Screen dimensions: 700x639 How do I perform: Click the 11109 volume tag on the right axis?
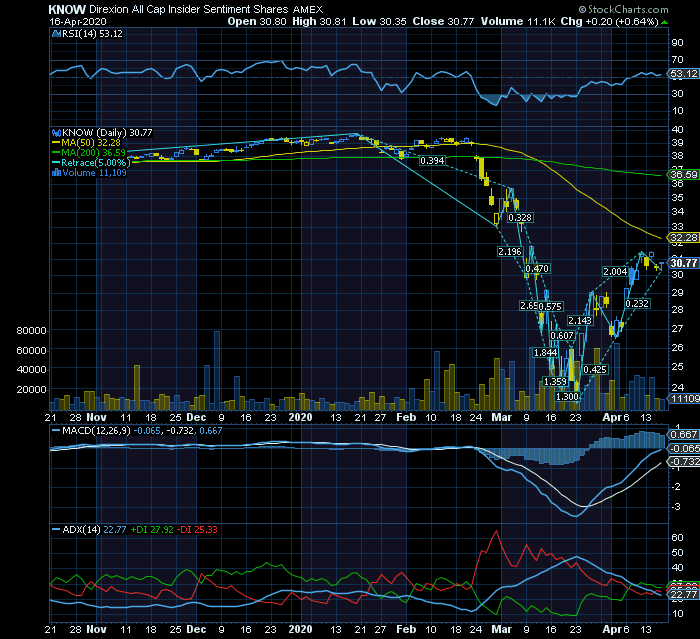(683, 398)
